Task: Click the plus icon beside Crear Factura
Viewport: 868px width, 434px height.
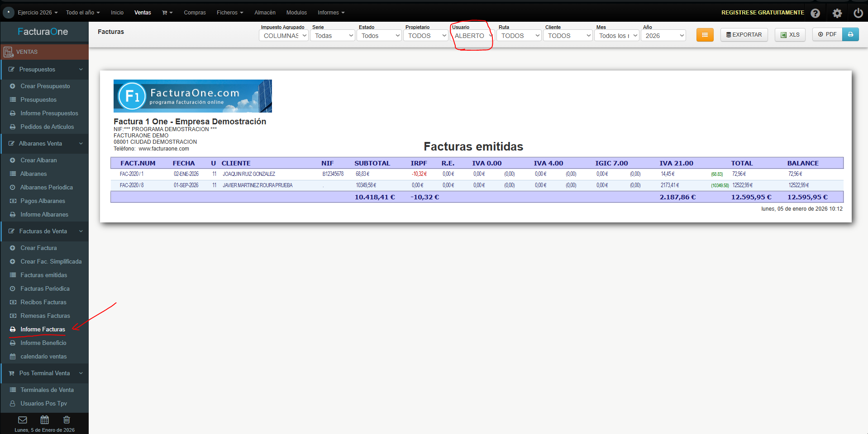Action: (13, 248)
